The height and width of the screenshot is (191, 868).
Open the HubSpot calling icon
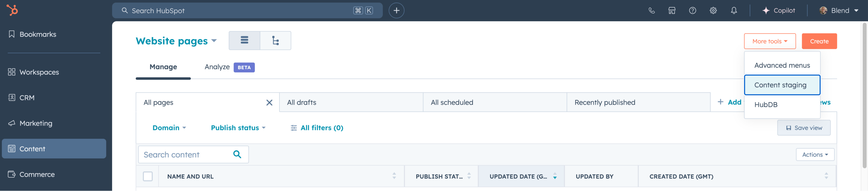pyautogui.click(x=652, y=10)
